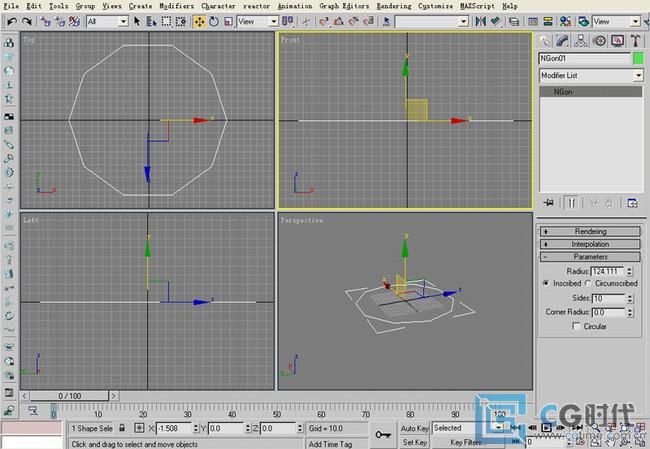Choose the Select and Link tool
The height and width of the screenshot is (449, 650).
[45, 21]
